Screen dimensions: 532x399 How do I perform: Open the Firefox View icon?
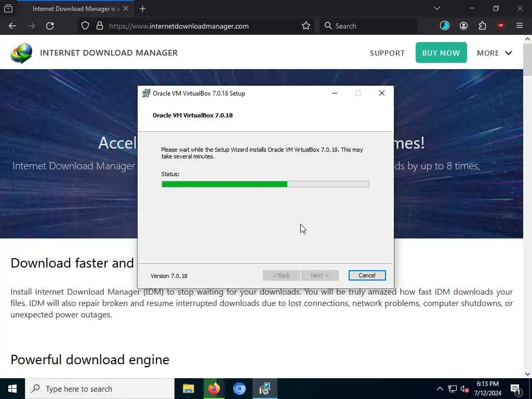(x=8, y=8)
